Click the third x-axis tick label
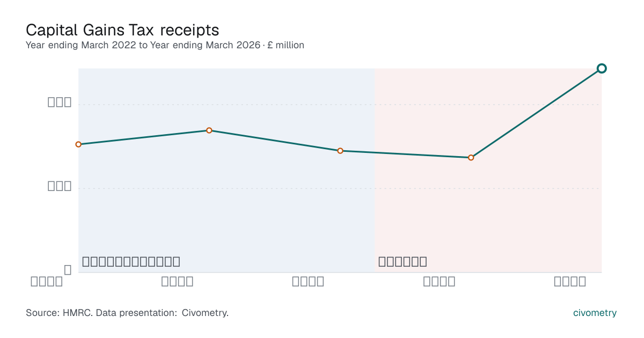Screen dimensions: 644x338 pyautogui.click(x=308, y=281)
